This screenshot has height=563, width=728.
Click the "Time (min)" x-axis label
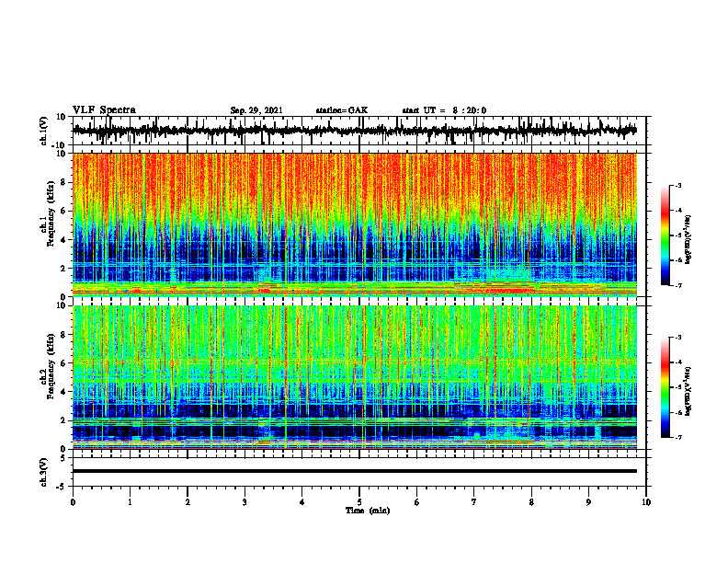[368, 511]
